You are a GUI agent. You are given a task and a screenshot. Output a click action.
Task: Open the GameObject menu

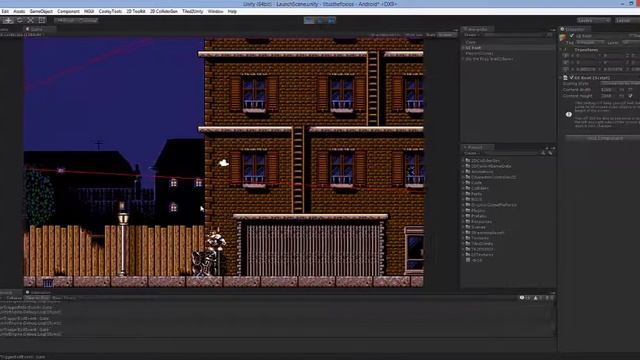pyautogui.click(x=41, y=11)
